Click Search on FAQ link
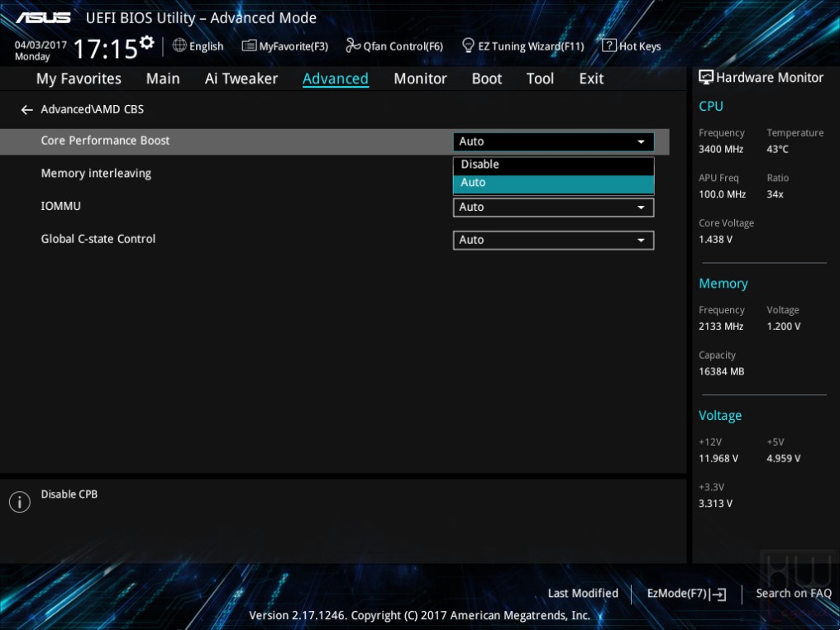This screenshot has height=630, width=840. 794,594
